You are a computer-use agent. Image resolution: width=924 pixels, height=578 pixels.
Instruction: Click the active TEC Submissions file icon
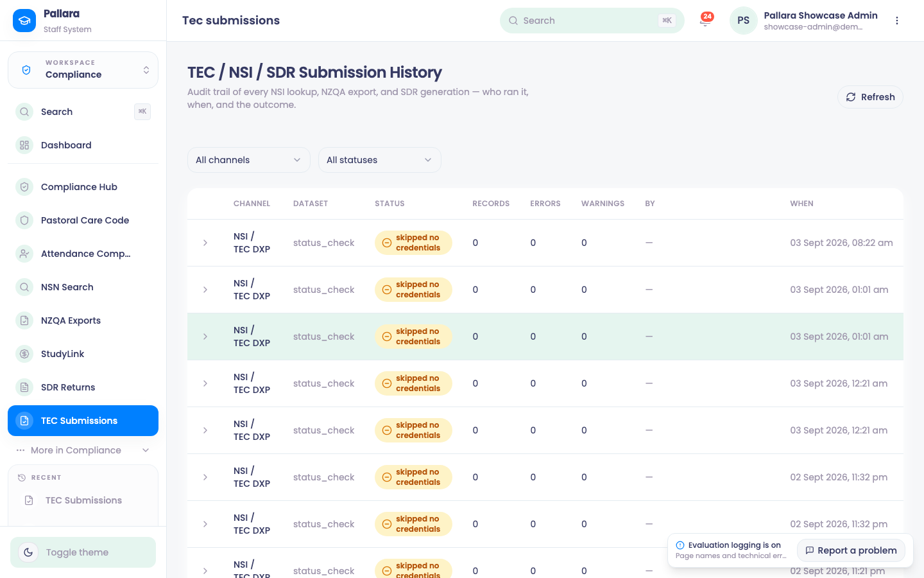coord(24,421)
